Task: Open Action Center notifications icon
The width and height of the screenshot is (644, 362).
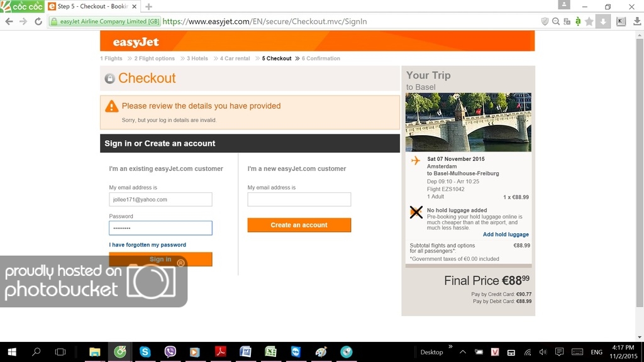Action: click(x=559, y=352)
